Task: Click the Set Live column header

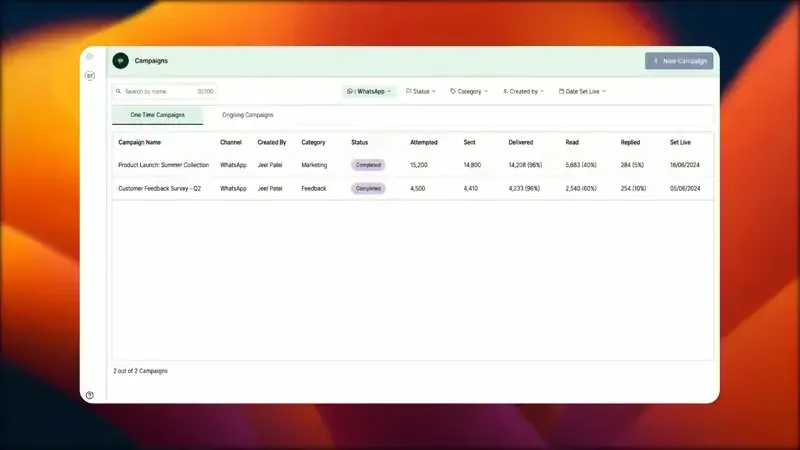Action: (x=680, y=142)
